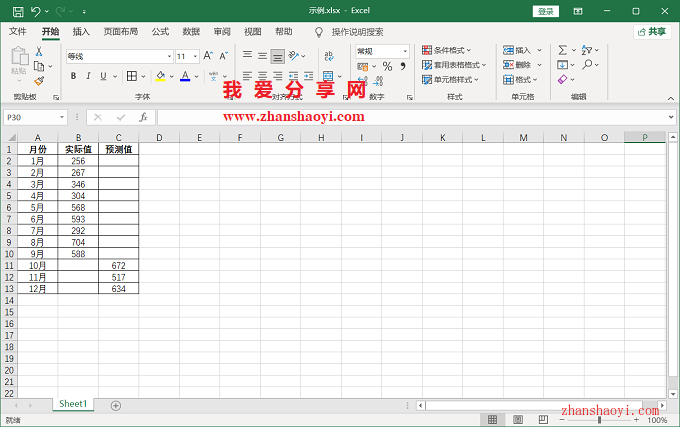Click the Borders icon
Viewport: 680px width, 427px height.
tap(131, 76)
